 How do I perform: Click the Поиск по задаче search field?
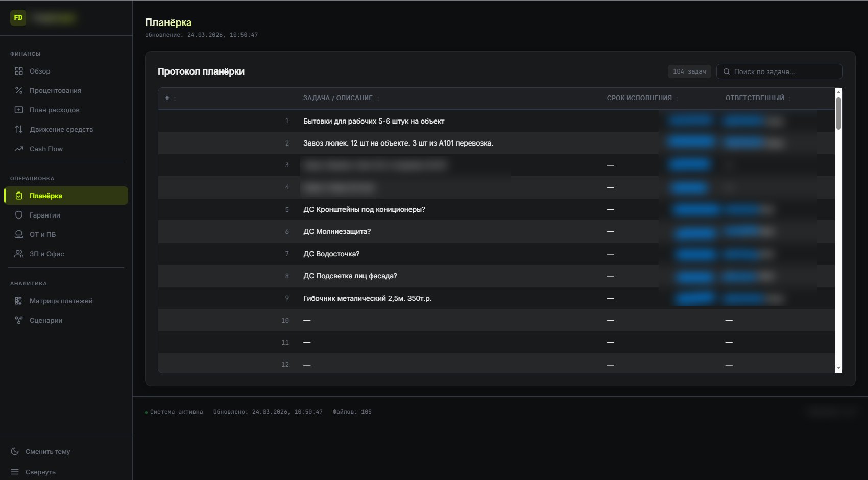click(x=779, y=71)
